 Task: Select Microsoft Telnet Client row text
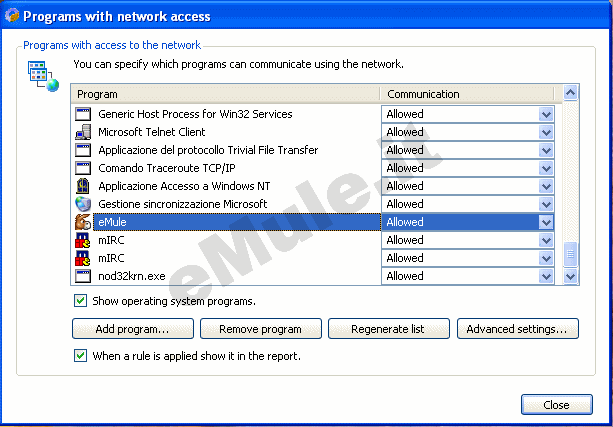coord(152,132)
